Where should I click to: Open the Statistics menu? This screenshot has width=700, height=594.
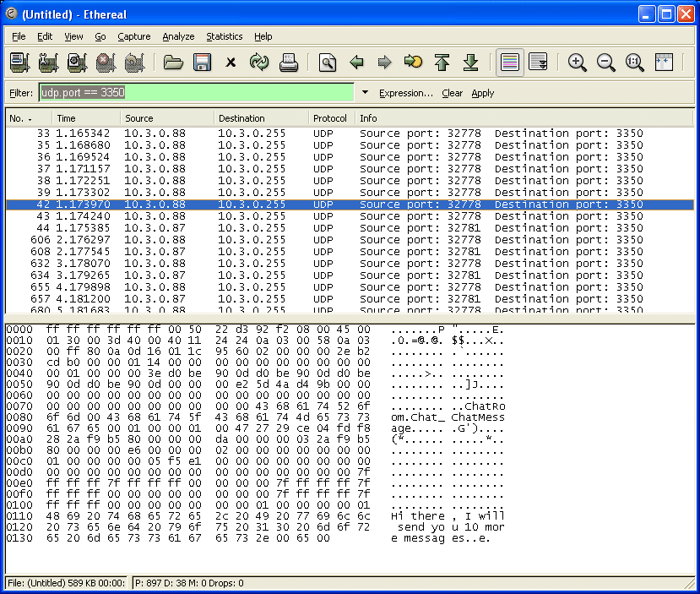[224, 36]
